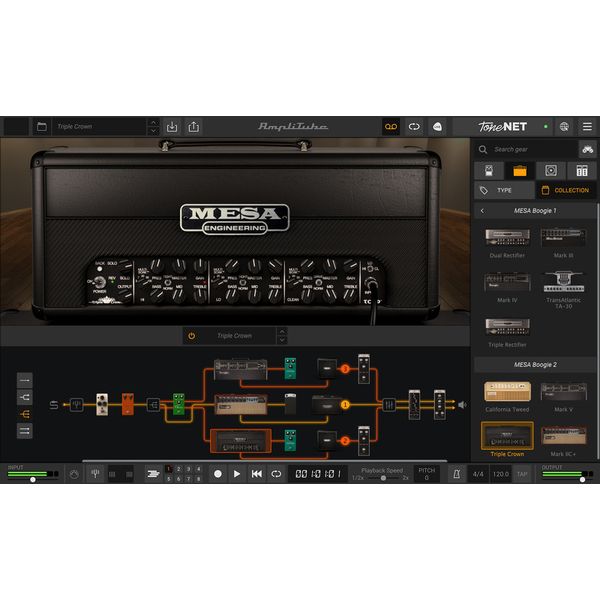Switch gear browser to COLLECTION filter
The height and width of the screenshot is (600, 600).
[566, 190]
